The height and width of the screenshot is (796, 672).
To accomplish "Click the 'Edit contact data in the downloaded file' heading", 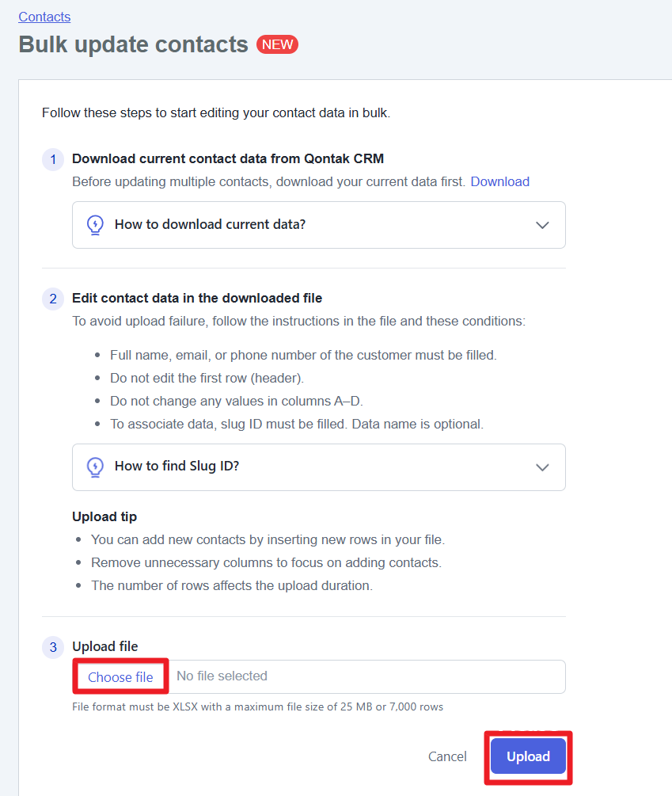I will 197,298.
